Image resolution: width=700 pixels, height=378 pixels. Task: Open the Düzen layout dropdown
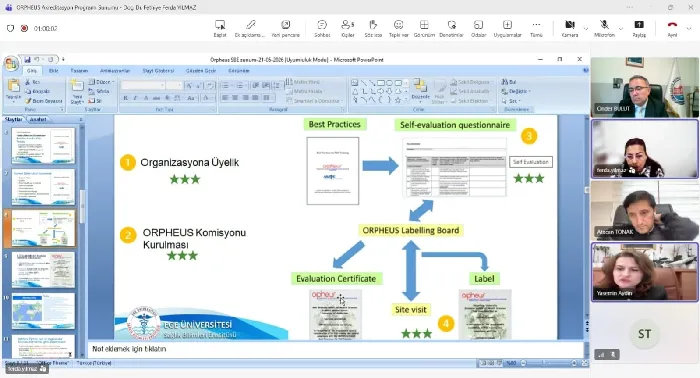(x=101, y=82)
